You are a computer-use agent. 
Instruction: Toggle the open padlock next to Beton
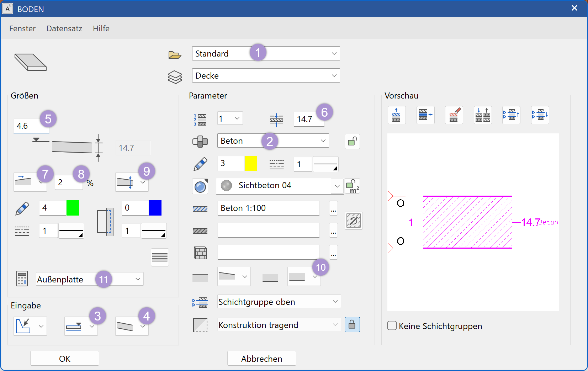click(352, 142)
